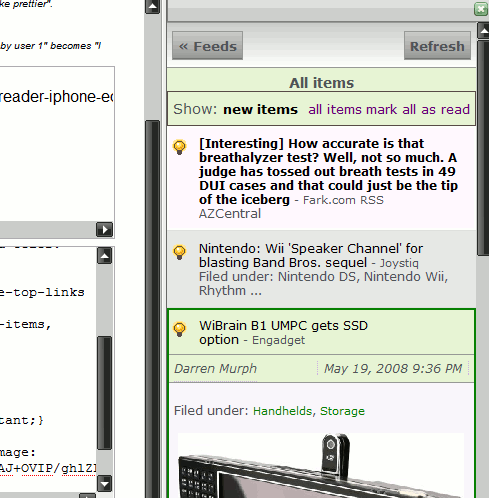
Task: Open the Handhelds category link
Action: point(282,411)
